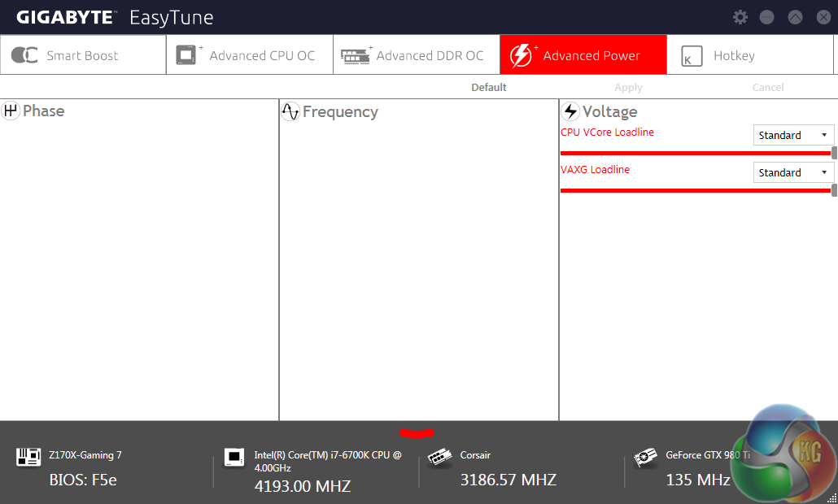838x504 pixels.
Task: Open the Hotkey tab
Action: pyautogui.click(x=750, y=55)
